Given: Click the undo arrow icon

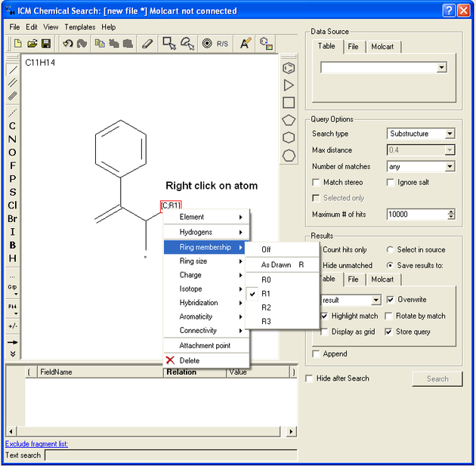Looking at the screenshot, I should [67, 44].
